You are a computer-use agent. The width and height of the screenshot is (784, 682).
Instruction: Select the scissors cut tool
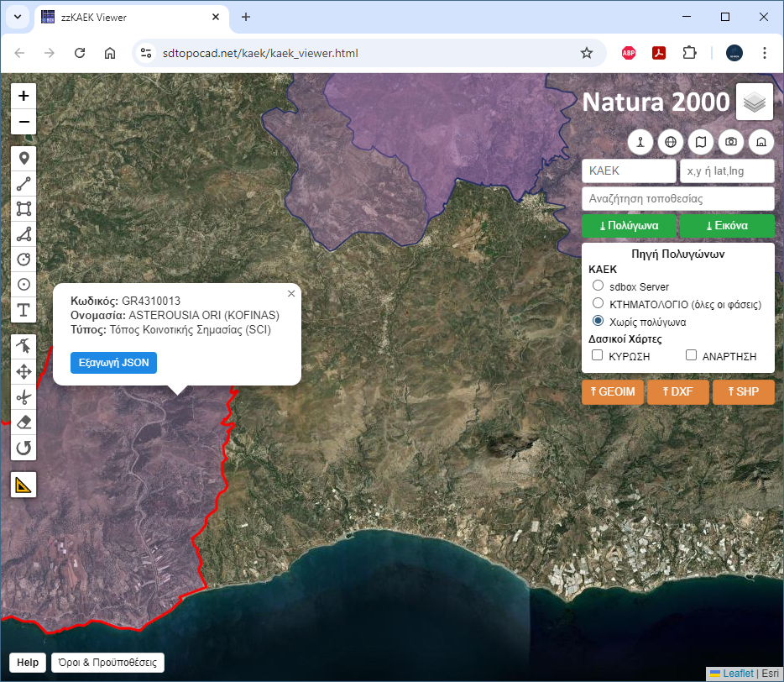pyautogui.click(x=24, y=396)
